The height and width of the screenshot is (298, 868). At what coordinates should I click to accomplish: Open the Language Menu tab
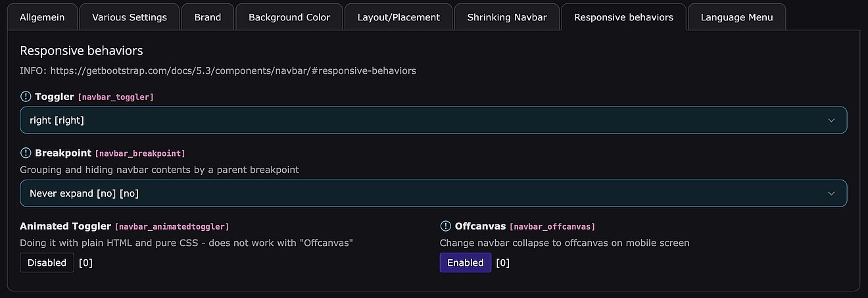pos(736,17)
